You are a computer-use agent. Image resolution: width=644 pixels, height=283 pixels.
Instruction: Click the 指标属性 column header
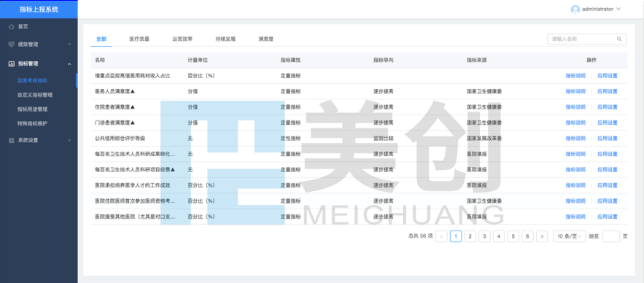(291, 60)
